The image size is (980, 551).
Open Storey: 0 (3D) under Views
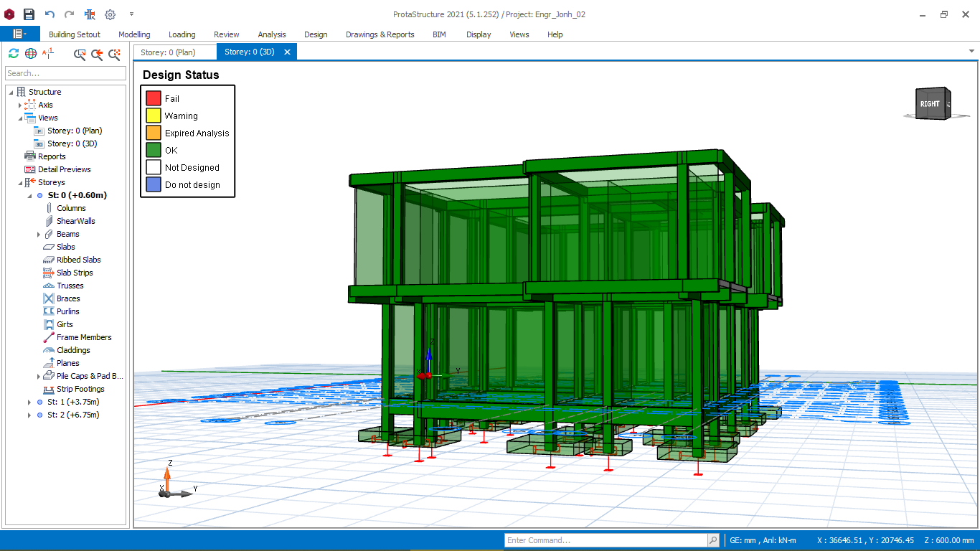(72, 143)
